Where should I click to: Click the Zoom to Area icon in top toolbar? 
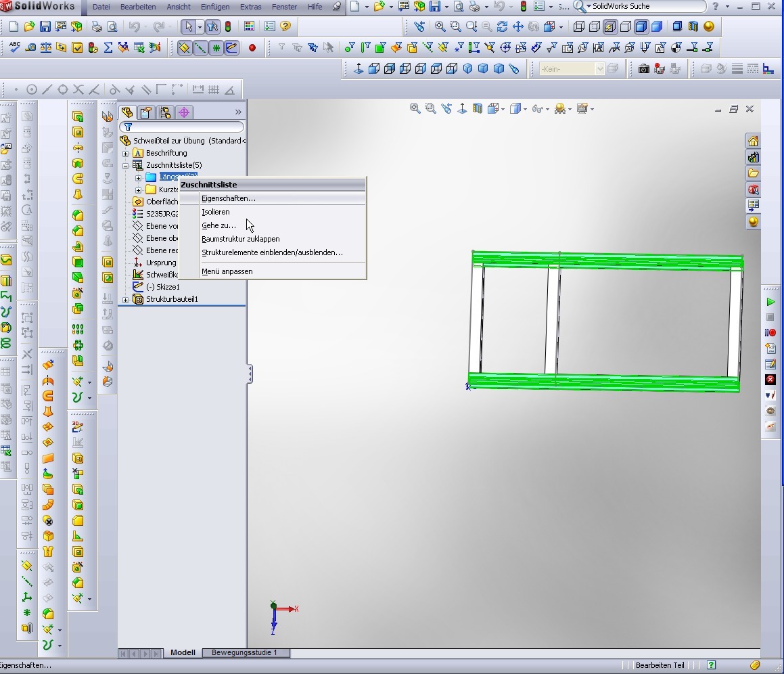[x=455, y=26]
